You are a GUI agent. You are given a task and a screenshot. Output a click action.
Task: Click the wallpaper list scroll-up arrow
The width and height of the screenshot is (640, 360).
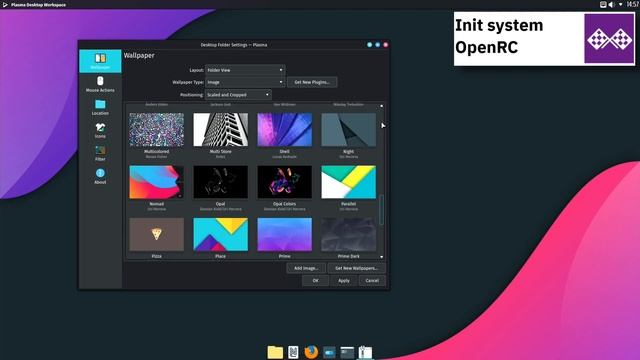(x=382, y=106)
